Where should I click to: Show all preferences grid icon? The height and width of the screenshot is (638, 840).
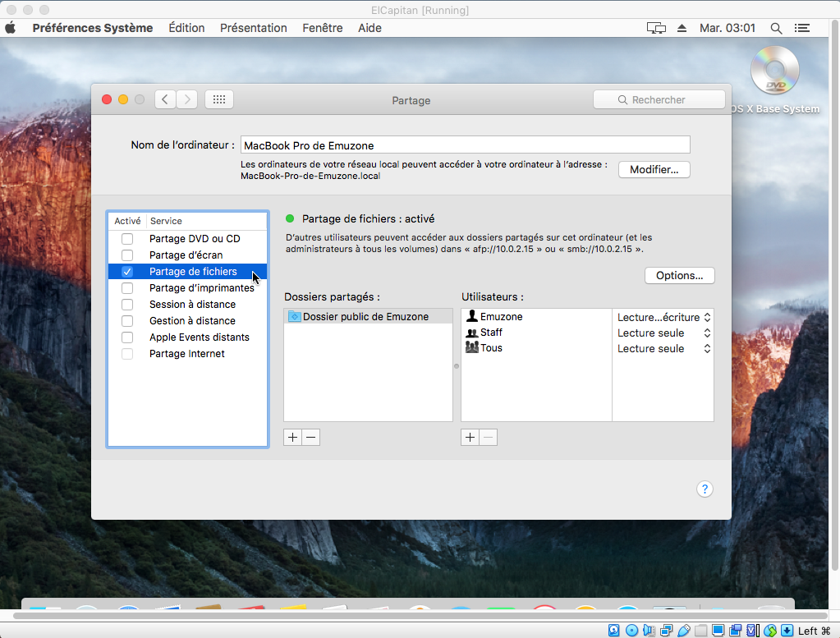point(219,99)
